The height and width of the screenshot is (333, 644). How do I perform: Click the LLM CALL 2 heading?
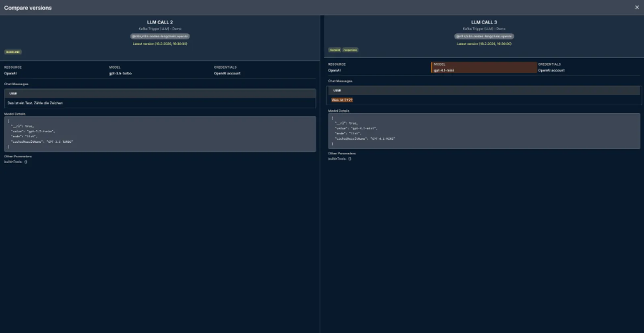point(160,22)
